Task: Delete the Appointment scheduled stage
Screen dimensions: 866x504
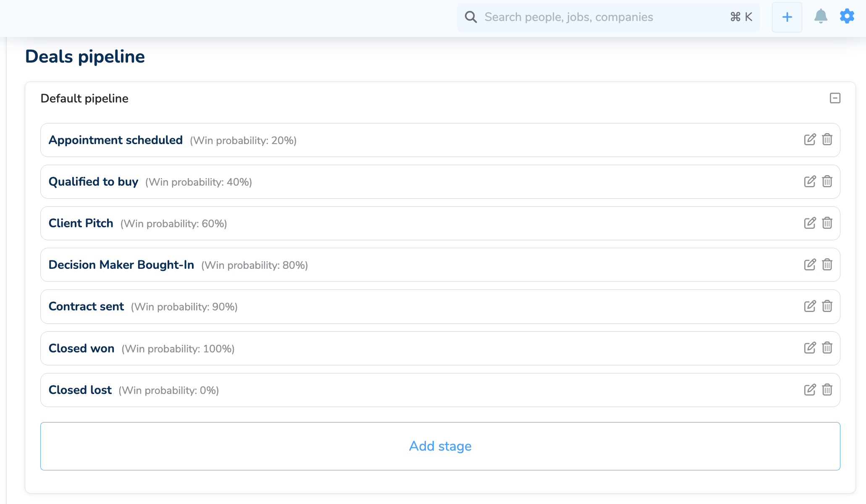Action: (827, 139)
